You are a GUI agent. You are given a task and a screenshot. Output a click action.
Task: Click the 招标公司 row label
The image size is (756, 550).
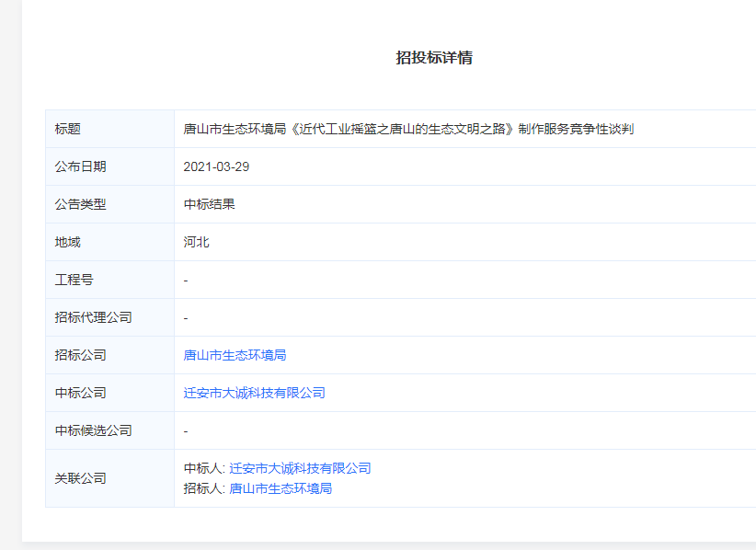click(80, 355)
